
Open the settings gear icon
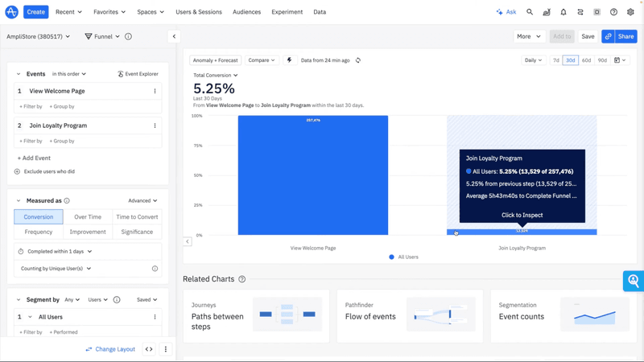630,12
